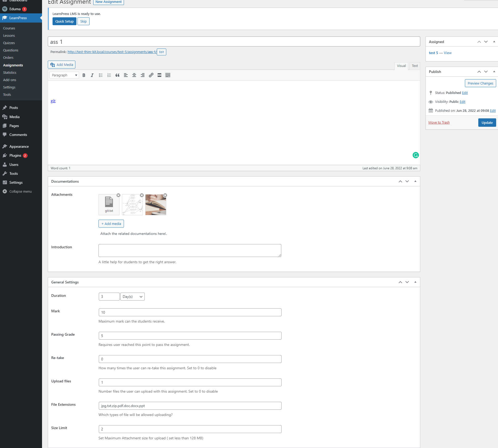This screenshot has height=448, width=498.
Task: Edit the Published status
Action: click(x=465, y=93)
